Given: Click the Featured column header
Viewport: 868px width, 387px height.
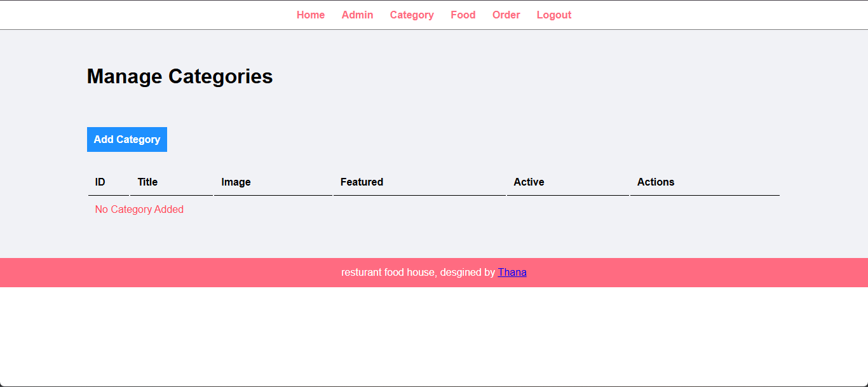Looking at the screenshot, I should 362,182.
